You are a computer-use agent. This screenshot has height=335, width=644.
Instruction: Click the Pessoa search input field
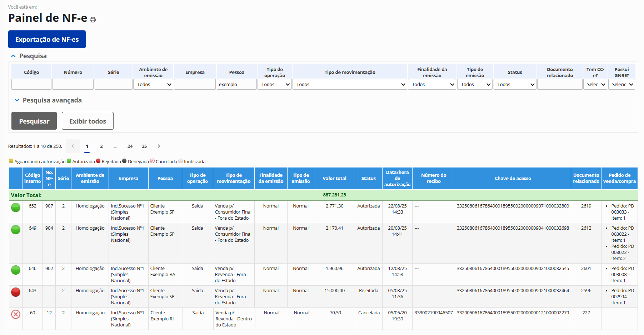(236, 85)
